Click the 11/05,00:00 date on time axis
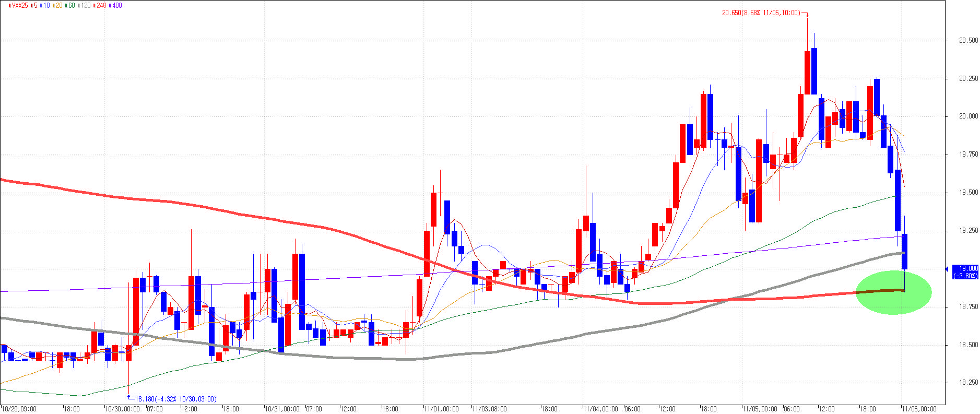This screenshot has width=980, height=414. (760, 409)
